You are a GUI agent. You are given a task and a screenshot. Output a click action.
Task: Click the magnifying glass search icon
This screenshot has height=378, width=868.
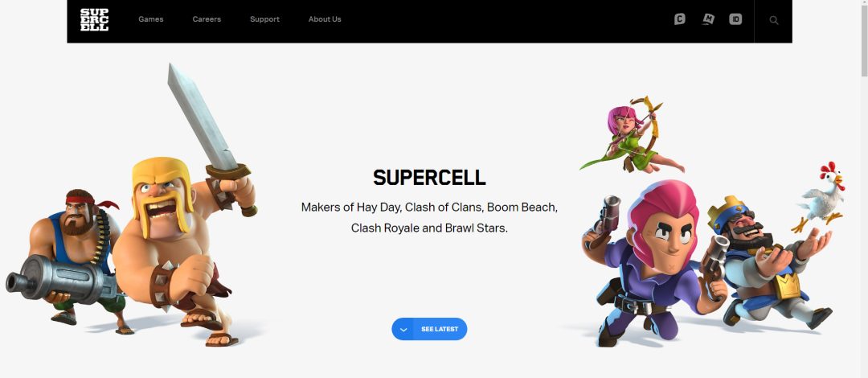[774, 20]
